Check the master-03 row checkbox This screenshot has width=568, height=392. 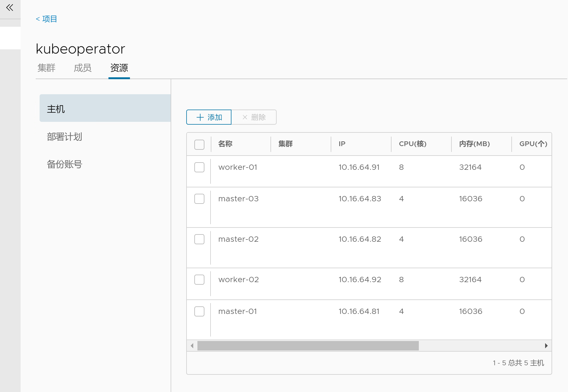click(x=199, y=199)
